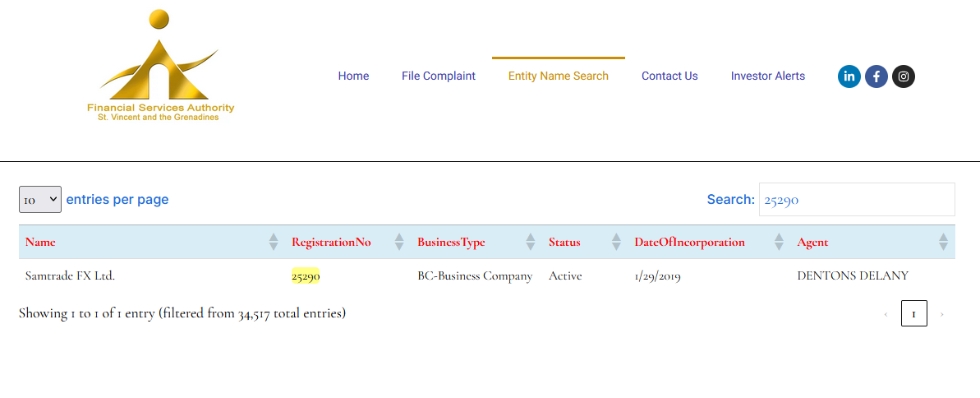Screen dimensions: 980x398
Task: Sort the table by Status column arrows
Action: click(x=616, y=242)
